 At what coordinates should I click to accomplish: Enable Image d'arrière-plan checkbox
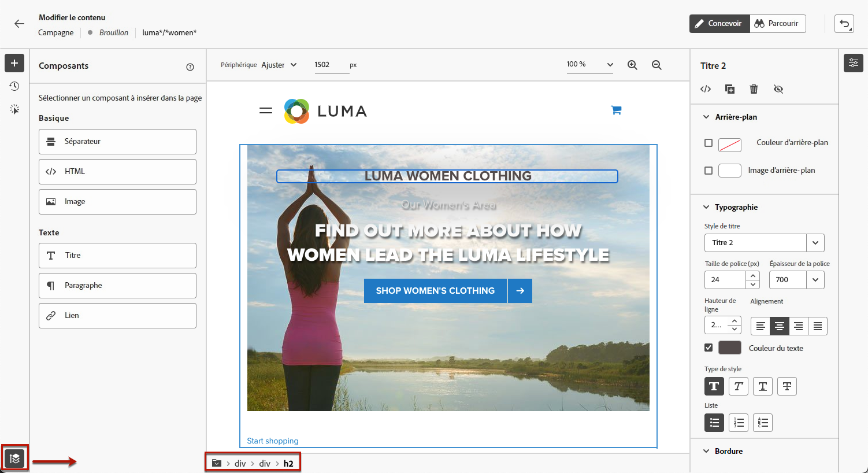[709, 171]
